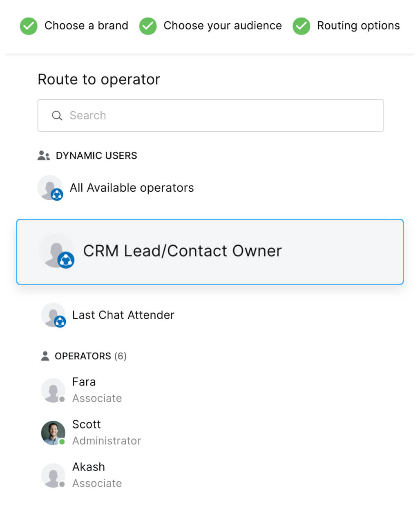Screen dimensions: 420x516
Task: Click Fara's placeholder avatar
Action: (x=53, y=390)
